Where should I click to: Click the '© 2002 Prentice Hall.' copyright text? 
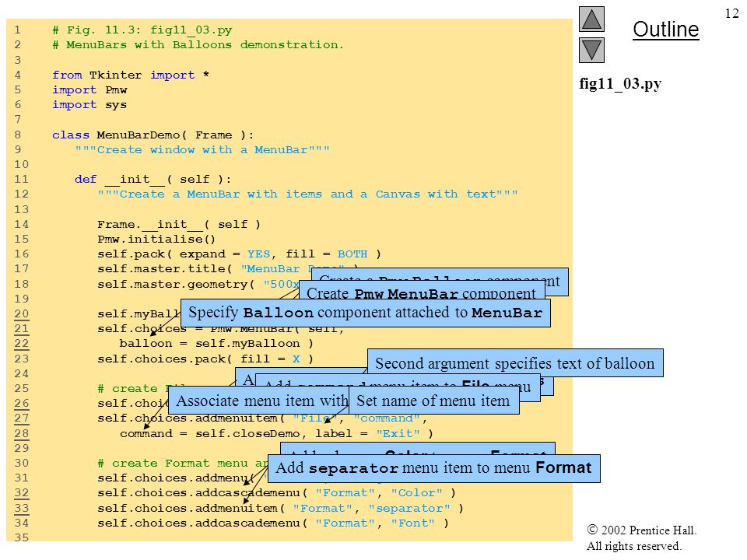641,530
